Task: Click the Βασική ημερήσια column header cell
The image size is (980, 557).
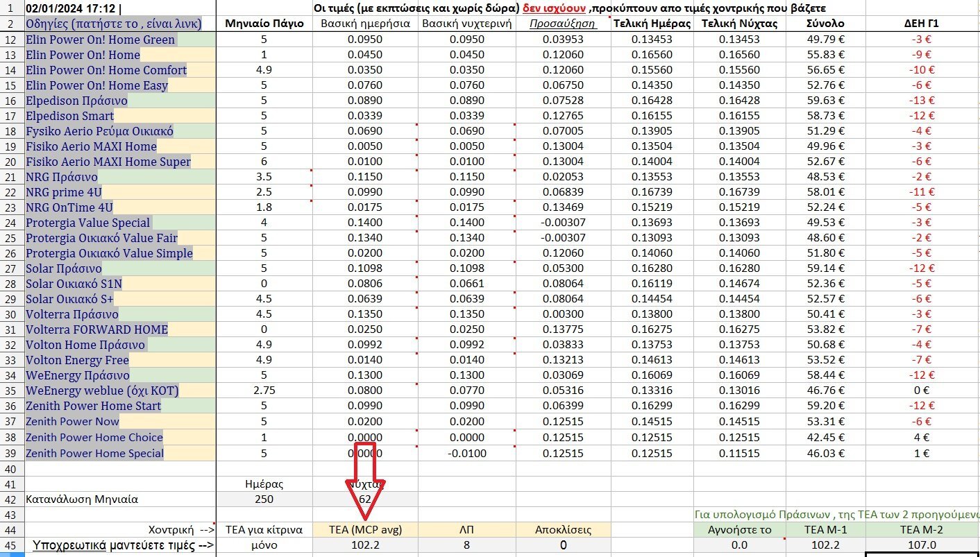Action: 365,24
